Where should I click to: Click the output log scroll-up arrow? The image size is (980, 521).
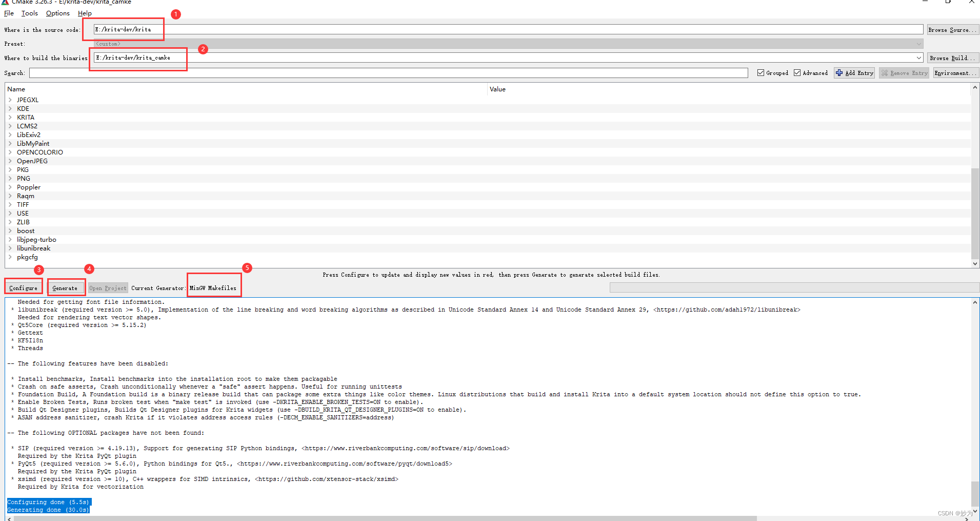point(975,302)
